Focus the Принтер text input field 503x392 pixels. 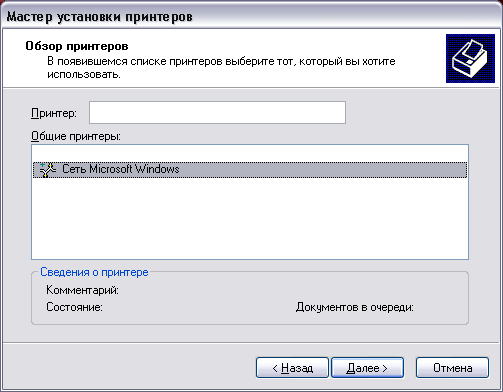tap(217, 113)
